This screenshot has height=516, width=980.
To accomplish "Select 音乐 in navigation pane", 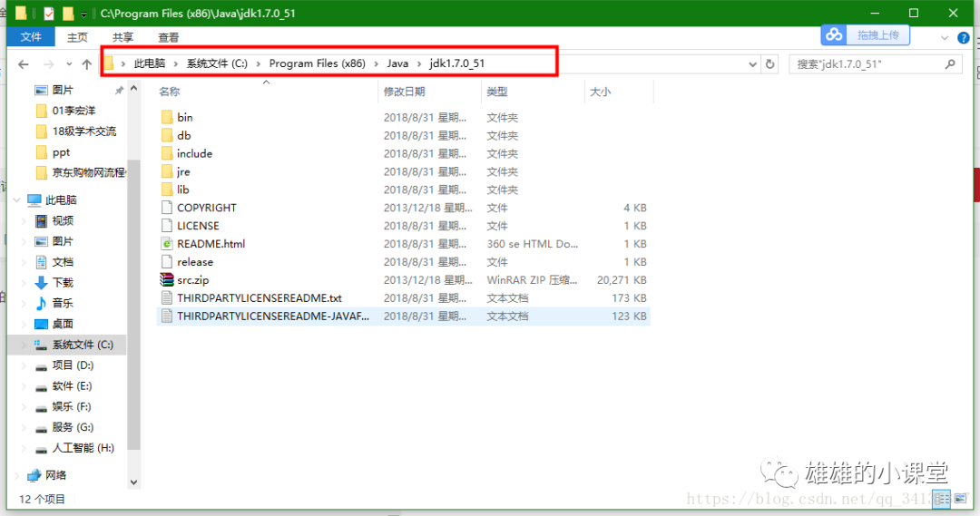I will click(63, 303).
